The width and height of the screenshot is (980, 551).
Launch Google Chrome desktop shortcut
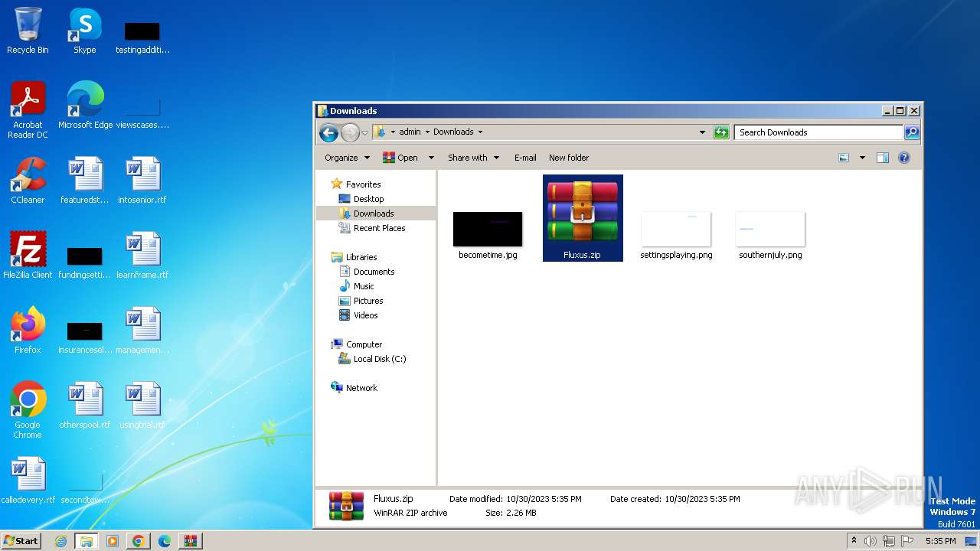(x=28, y=410)
